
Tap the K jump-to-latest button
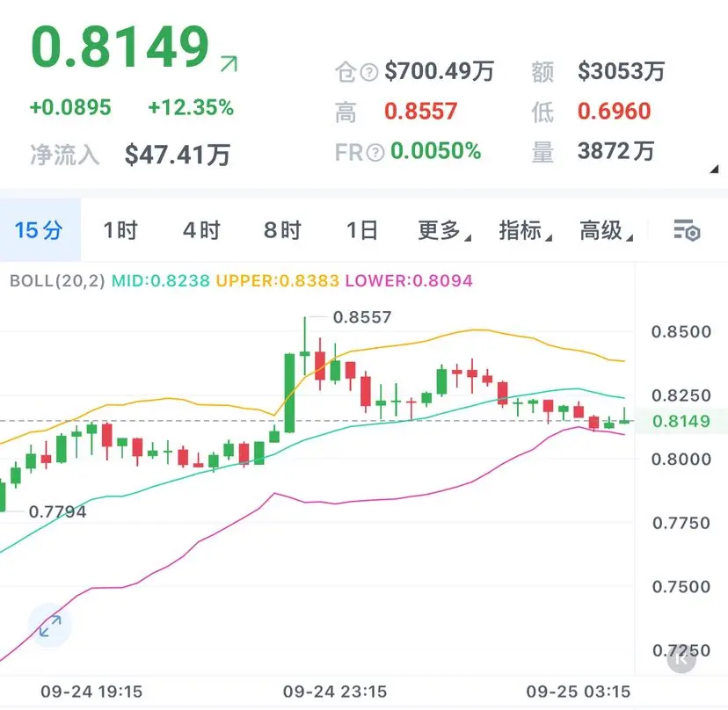click(x=681, y=658)
